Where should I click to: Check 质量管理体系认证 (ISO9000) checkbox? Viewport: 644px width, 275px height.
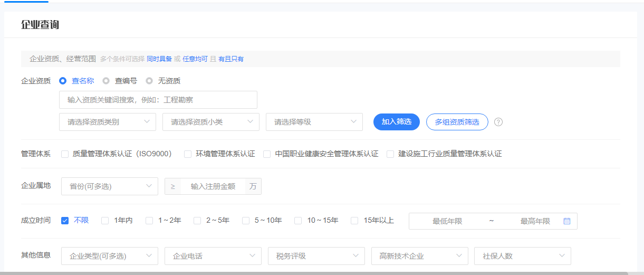pos(65,154)
